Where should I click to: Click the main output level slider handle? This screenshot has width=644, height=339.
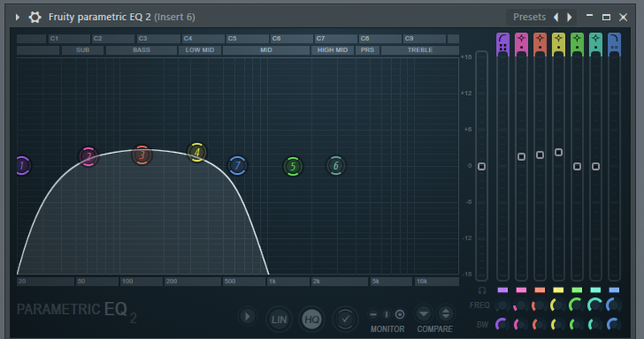pos(481,167)
